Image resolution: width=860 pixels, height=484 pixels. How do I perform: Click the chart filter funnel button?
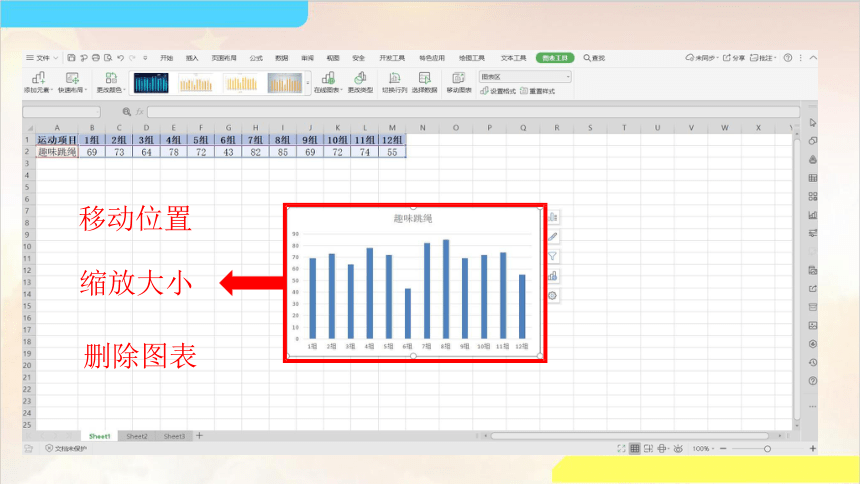(x=552, y=256)
